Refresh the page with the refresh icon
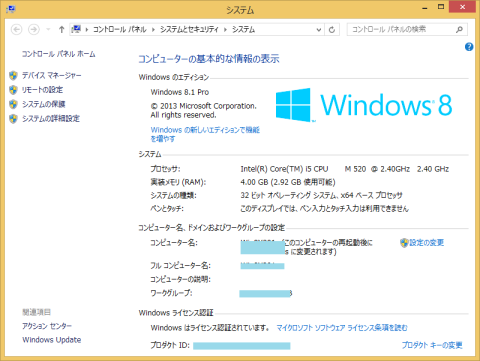 click(x=332, y=30)
